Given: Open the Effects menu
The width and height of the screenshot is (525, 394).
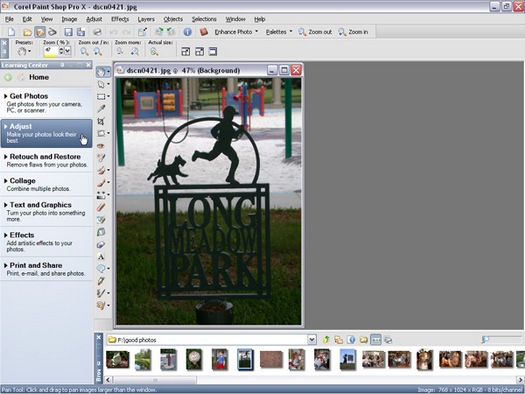Looking at the screenshot, I should [120, 19].
